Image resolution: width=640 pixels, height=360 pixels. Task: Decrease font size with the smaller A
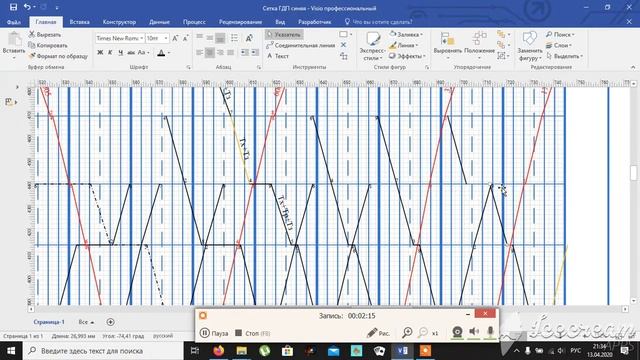click(185, 38)
